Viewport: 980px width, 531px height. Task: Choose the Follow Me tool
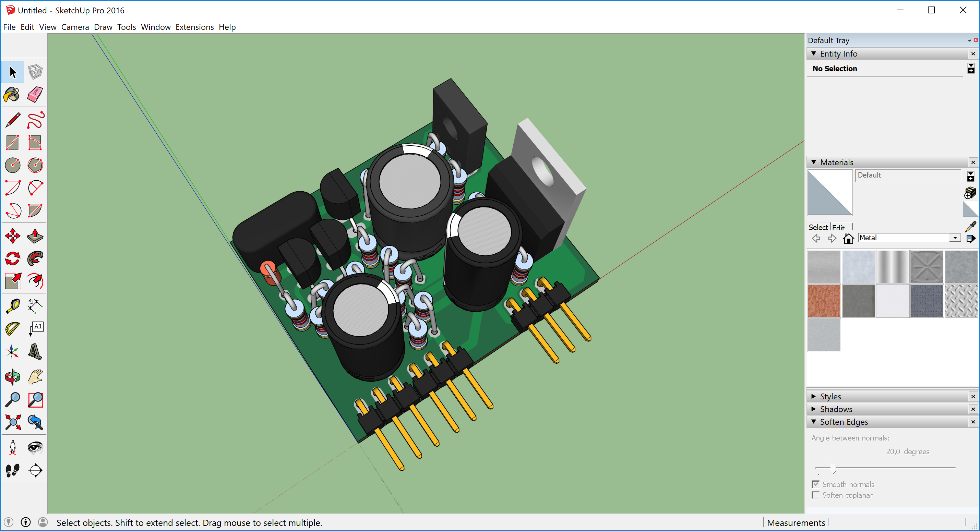35,259
